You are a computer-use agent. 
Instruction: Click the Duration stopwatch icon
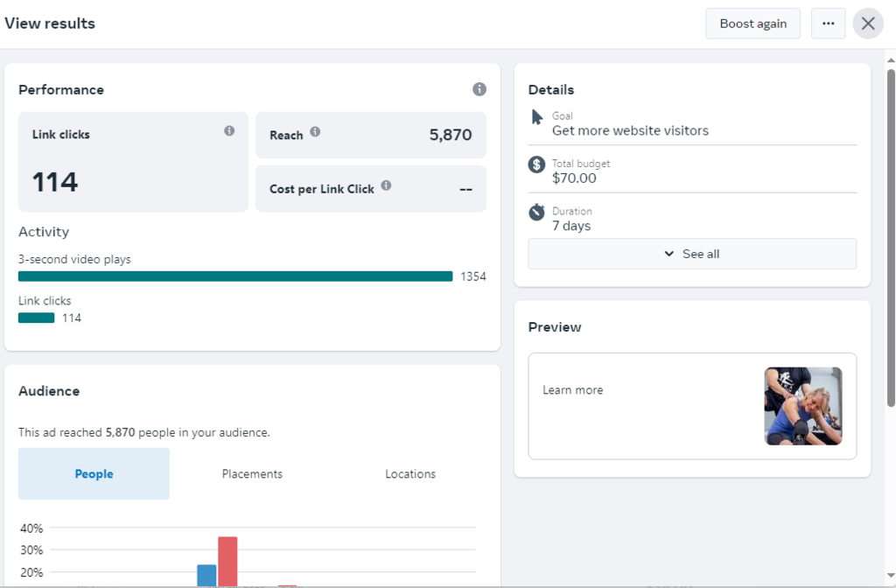(x=537, y=213)
